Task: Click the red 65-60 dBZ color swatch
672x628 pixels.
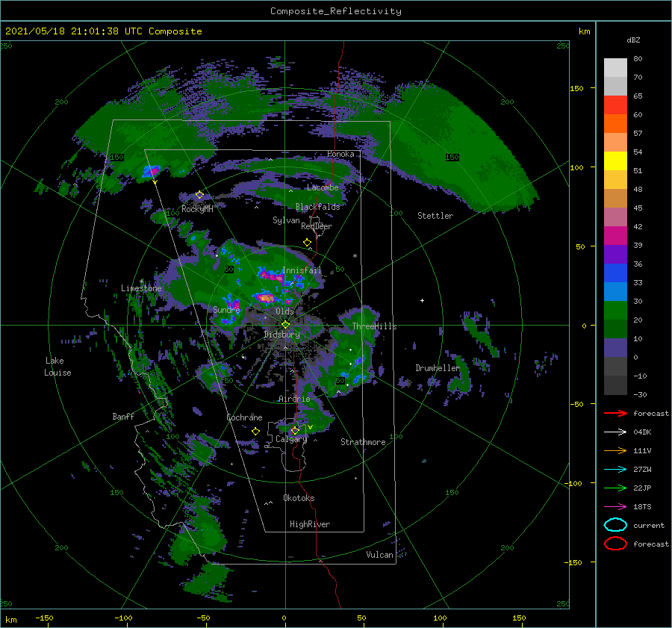Action: pyautogui.click(x=615, y=105)
